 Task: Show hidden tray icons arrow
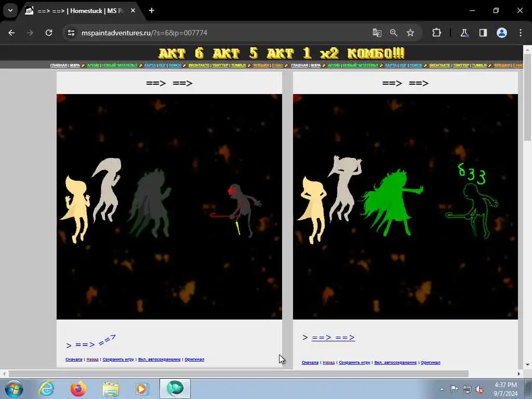click(442, 389)
